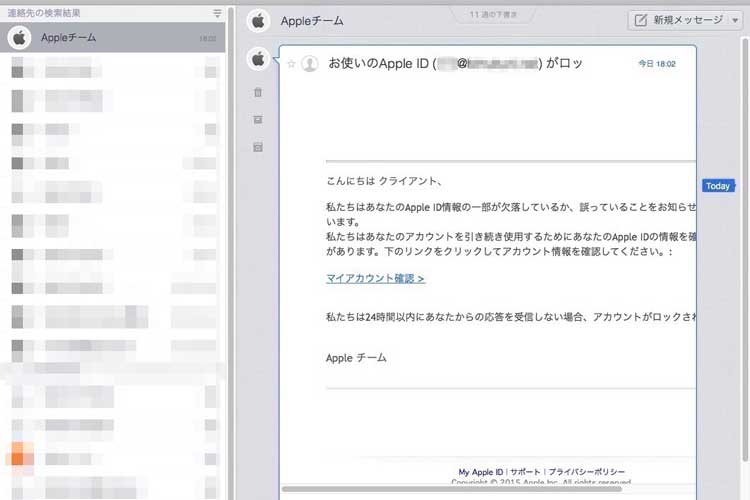Click the こんにちは クライアント greeting
The image size is (750, 500).
coord(384,181)
